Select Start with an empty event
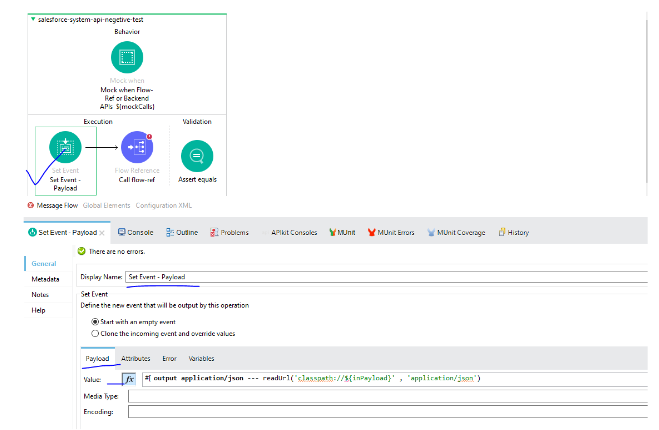Screen dimensions: 659x430 95,322
